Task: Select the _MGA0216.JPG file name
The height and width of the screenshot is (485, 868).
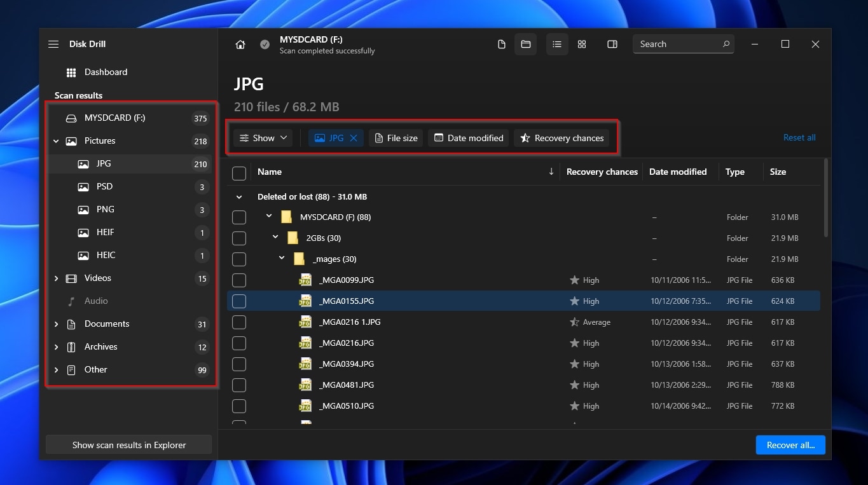Action: [347, 343]
